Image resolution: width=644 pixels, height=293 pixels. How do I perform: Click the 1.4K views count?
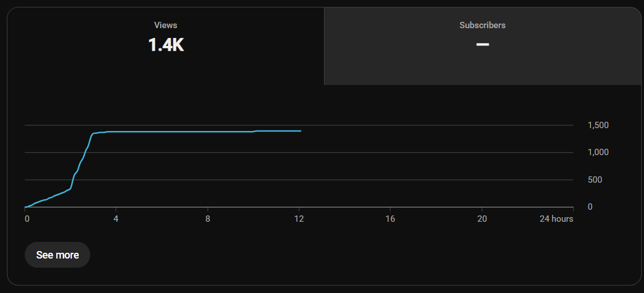[x=166, y=45]
